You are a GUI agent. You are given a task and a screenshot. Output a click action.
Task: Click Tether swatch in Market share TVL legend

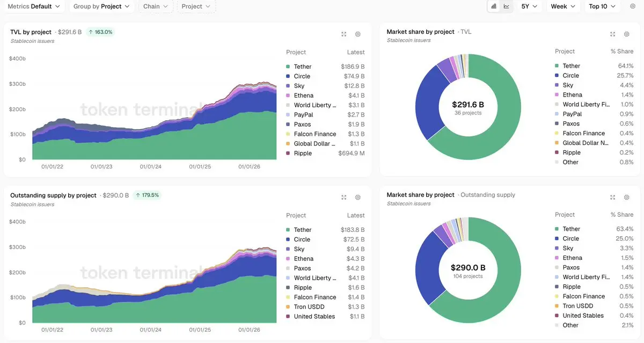pos(557,66)
